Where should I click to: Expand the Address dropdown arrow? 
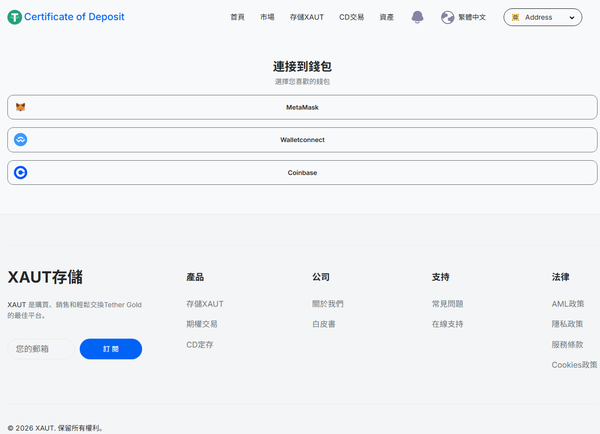(x=572, y=18)
